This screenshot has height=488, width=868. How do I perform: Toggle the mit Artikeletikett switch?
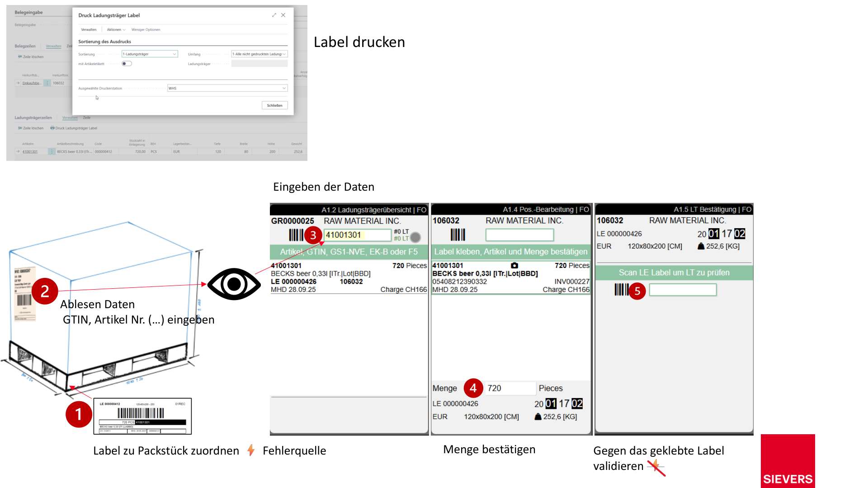click(x=127, y=64)
